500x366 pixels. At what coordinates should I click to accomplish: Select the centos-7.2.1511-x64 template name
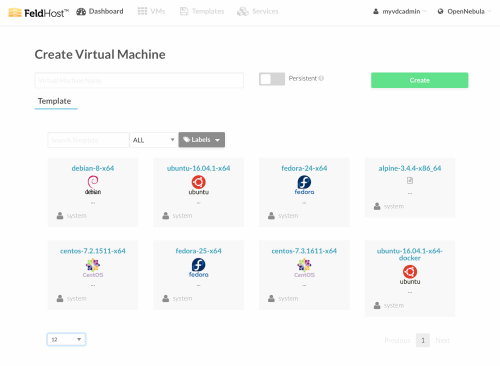click(x=93, y=251)
